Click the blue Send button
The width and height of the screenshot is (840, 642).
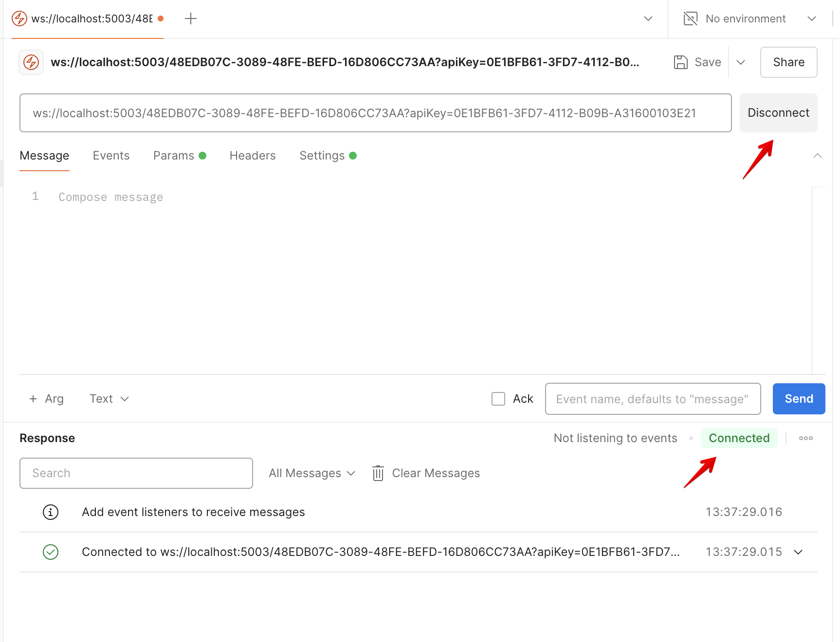799,399
